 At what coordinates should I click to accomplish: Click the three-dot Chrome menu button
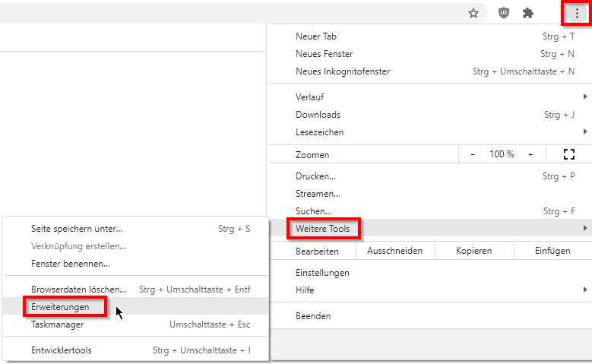point(576,13)
